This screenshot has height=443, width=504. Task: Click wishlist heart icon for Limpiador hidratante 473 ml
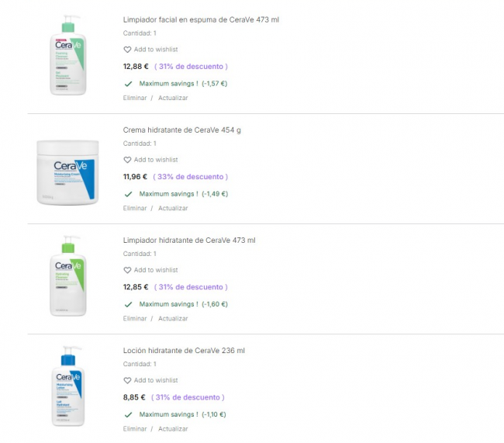[128, 270]
